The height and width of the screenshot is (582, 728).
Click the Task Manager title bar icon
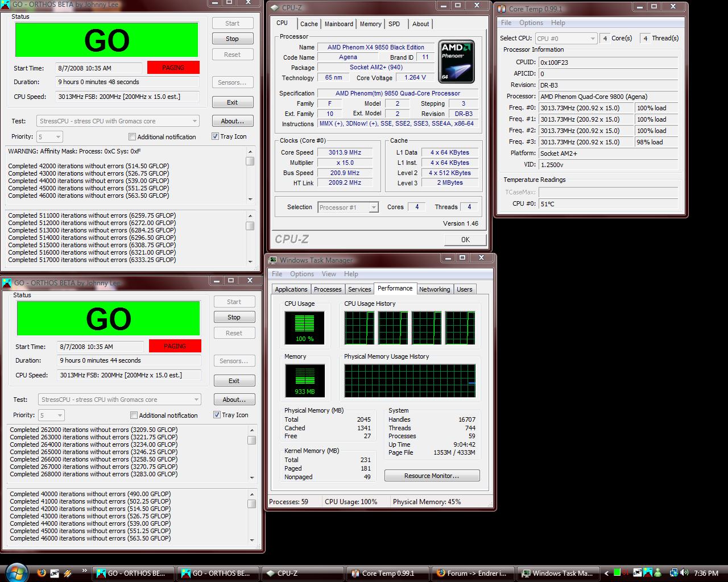click(272, 260)
